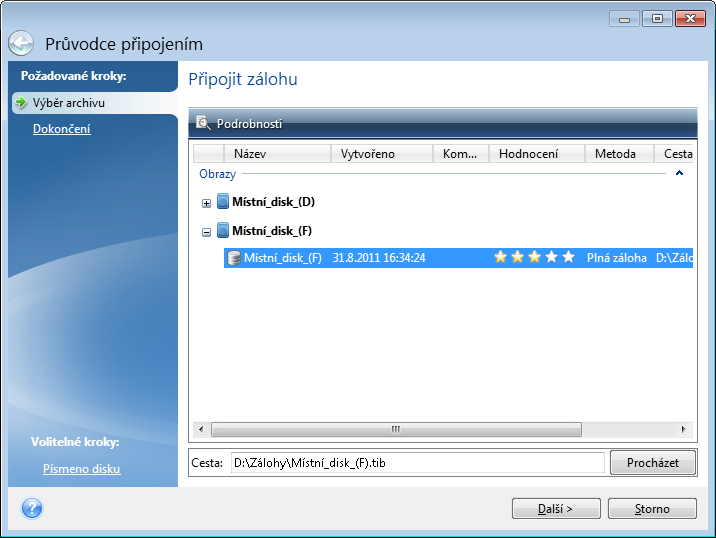Minimize the wizard window

pyautogui.click(x=624, y=19)
